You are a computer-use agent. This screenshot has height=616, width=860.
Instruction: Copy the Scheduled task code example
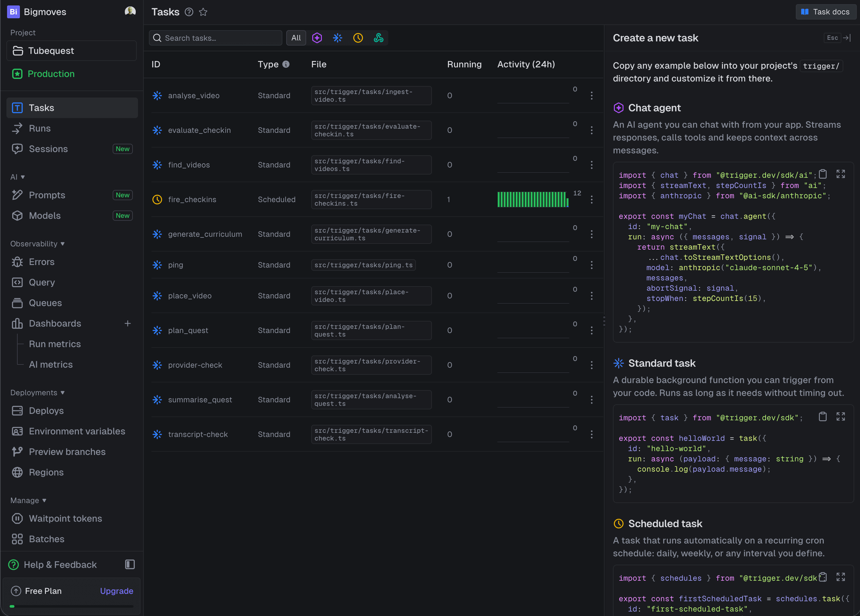tap(822, 577)
